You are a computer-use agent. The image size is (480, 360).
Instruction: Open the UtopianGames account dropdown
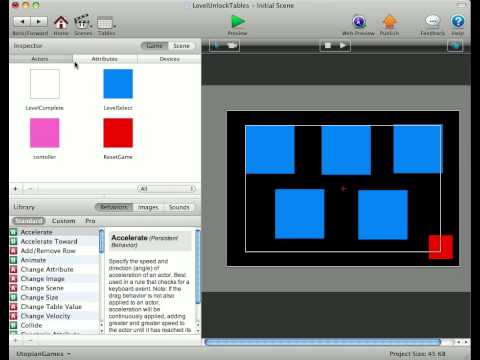[43, 354]
